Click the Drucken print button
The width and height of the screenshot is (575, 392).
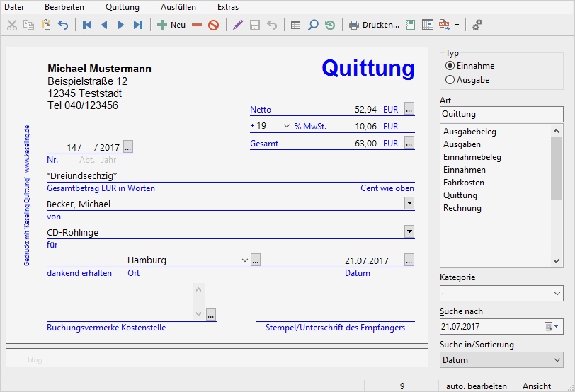(374, 25)
